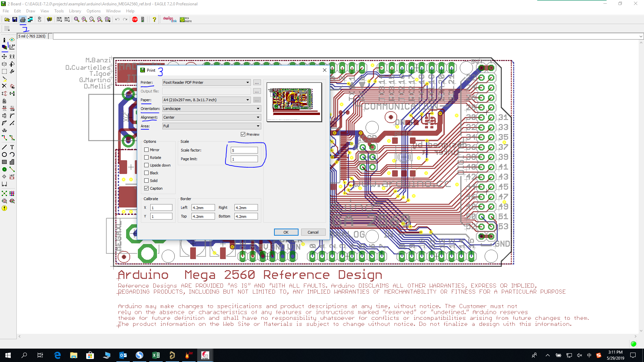
Task: Check the Black print option
Action: (147, 173)
